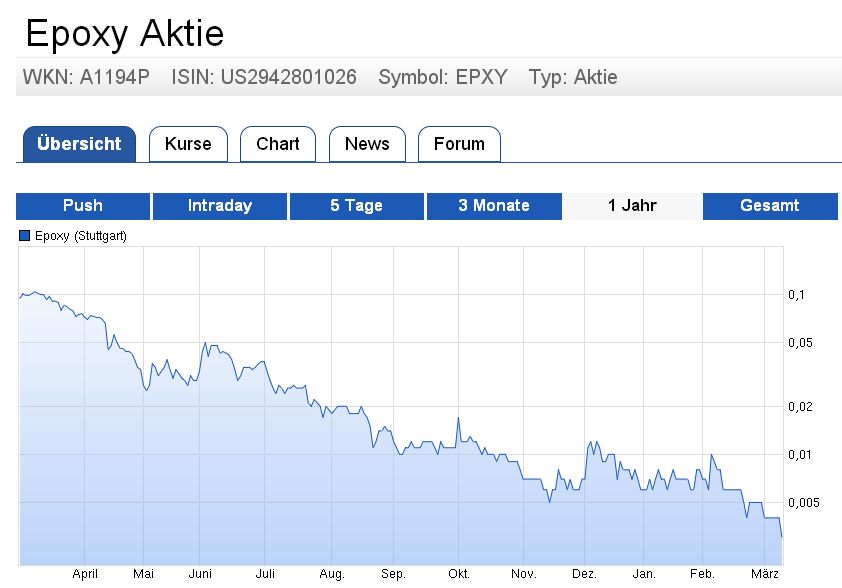Click the WKN code A1194P
This screenshot has width=842, height=588.
(x=114, y=77)
